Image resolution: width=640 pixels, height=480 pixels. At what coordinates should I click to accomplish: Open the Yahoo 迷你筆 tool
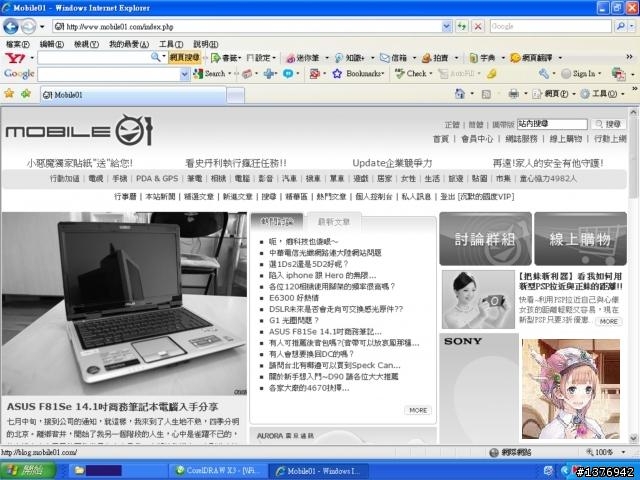303,58
